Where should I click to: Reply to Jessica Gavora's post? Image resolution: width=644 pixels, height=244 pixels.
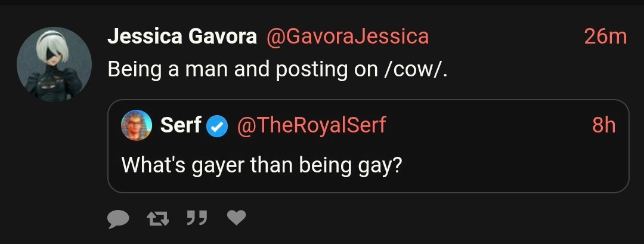coord(118,219)
